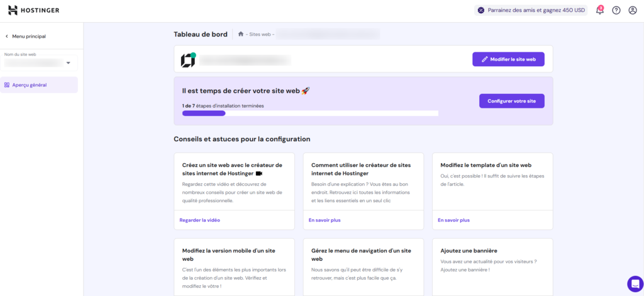
Task: Open Parrainez des amis et gagnez 450 USD
Action: point(531,10)
